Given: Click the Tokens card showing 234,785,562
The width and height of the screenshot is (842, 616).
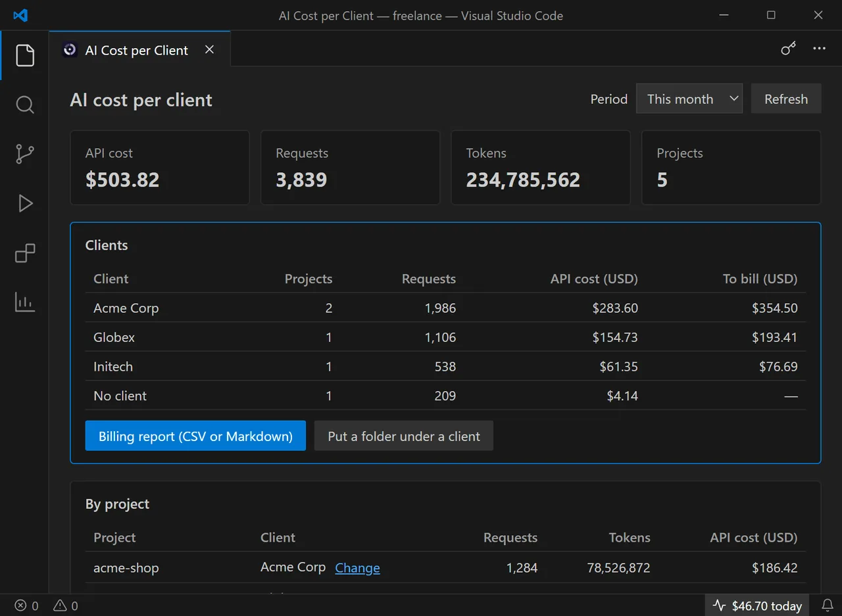Looking at the screenshot, I should (x=541, y=168).
